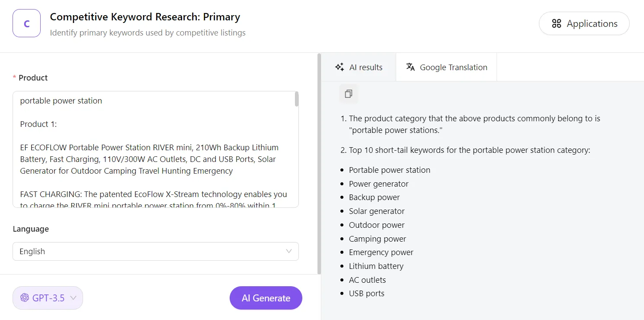Switch to the Google Translation tab label
Viewport: 644px width, 320px height.
pyautogui.click(x=453, y=67)
